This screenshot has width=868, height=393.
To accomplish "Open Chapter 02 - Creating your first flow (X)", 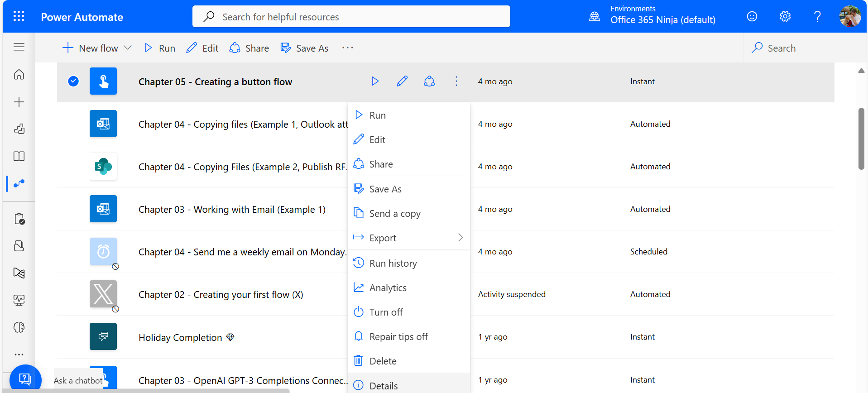I will point(221,295).
